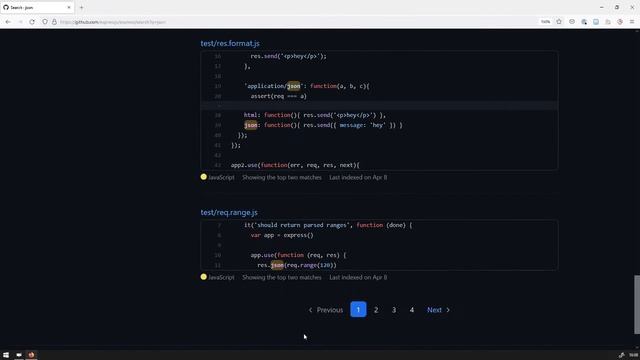Click the JavaScript language label under req.range.js

(x=221, y=277)
